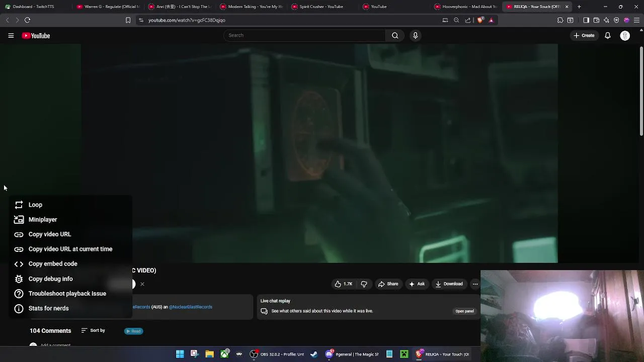Image resolution: width=644 pixels, height=362 pixels.
Task: Switch to Warren G - Regulate tab
Action: [x=108, y=7]
